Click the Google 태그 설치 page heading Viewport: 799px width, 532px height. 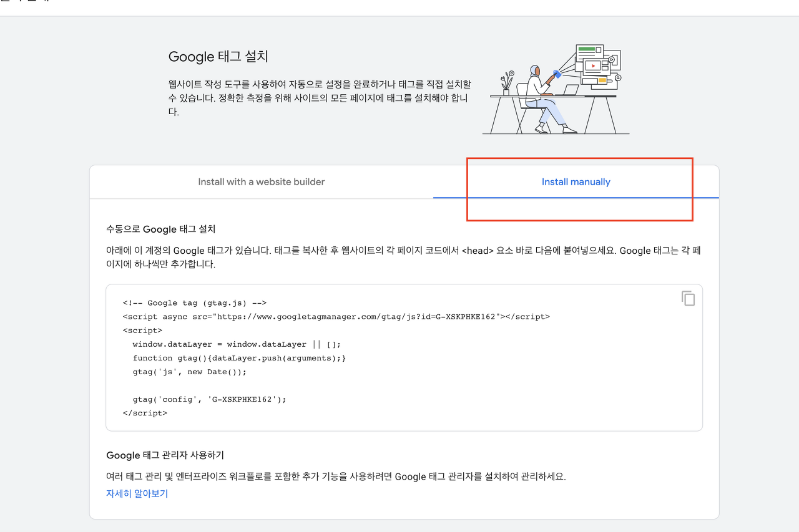click(218, 57)
